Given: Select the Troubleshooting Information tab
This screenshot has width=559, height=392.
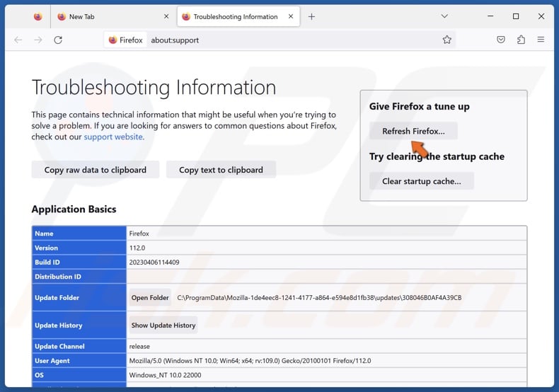Looking at the screenshot, I should 238,16.
